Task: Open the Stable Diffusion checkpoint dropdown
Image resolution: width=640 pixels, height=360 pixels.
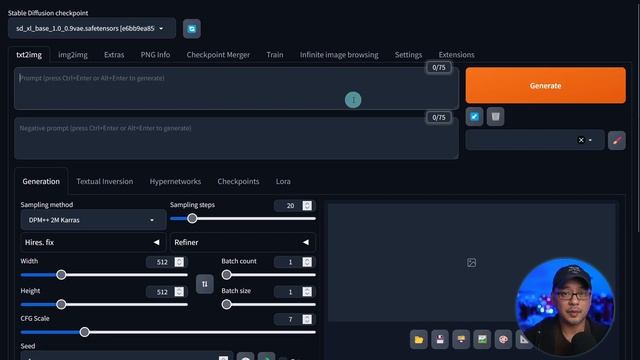Action: [92, 29]
